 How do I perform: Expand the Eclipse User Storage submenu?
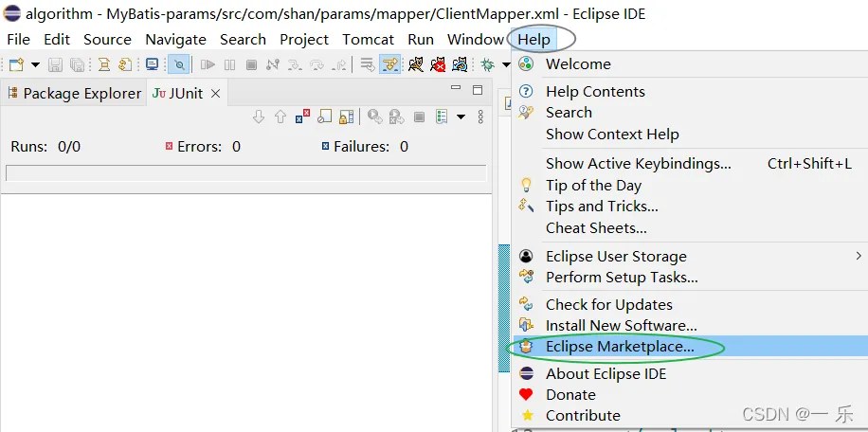pyautogui.click(x=690, y=257)
